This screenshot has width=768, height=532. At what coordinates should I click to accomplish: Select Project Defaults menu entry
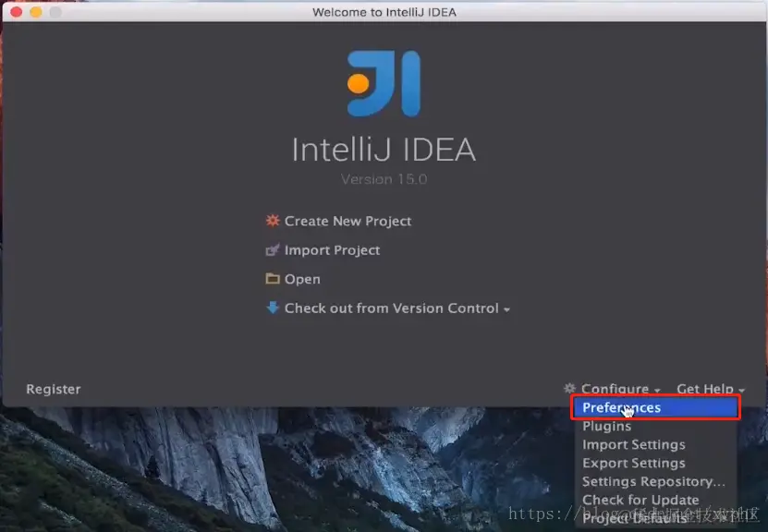coord(655,518)
